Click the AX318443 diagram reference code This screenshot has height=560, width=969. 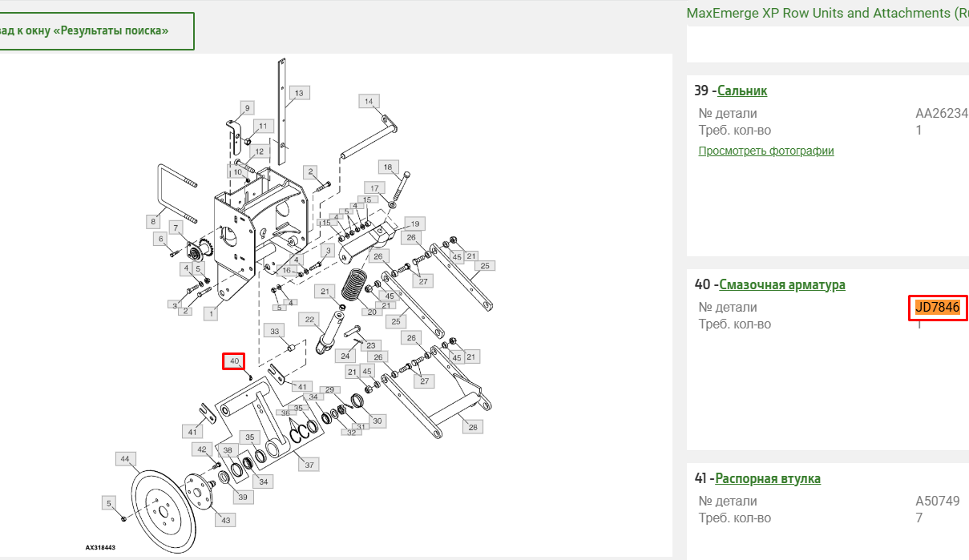101,548
